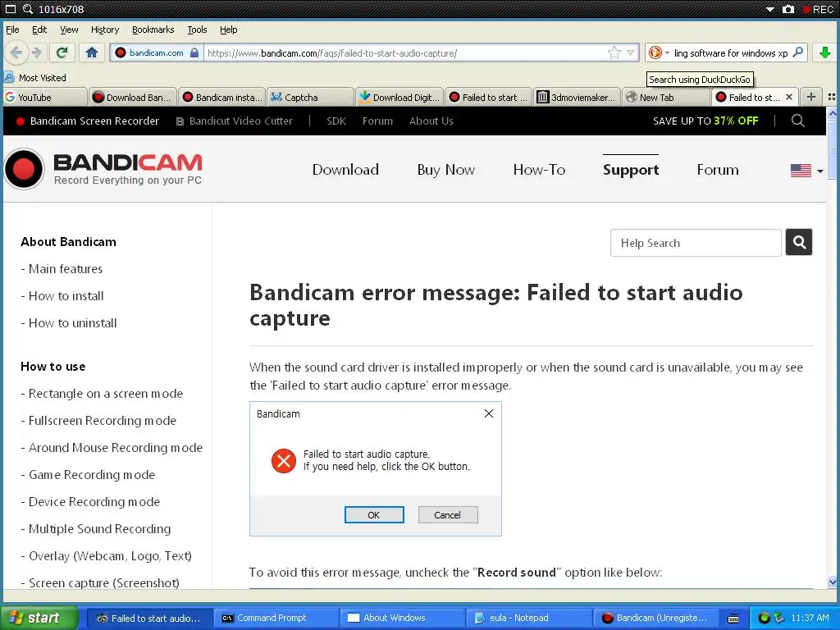Switch to the Download Digit... tab
This screenshot has height=630, width=840.
[399, 97]
